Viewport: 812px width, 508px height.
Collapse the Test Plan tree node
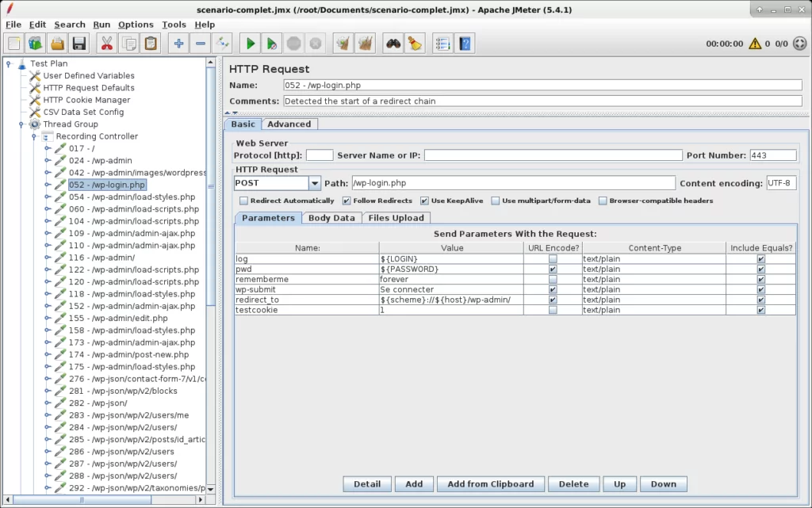pos(8,63)
